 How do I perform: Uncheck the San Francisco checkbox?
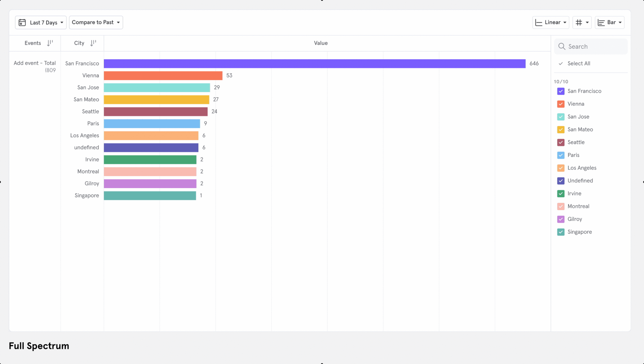561,91
